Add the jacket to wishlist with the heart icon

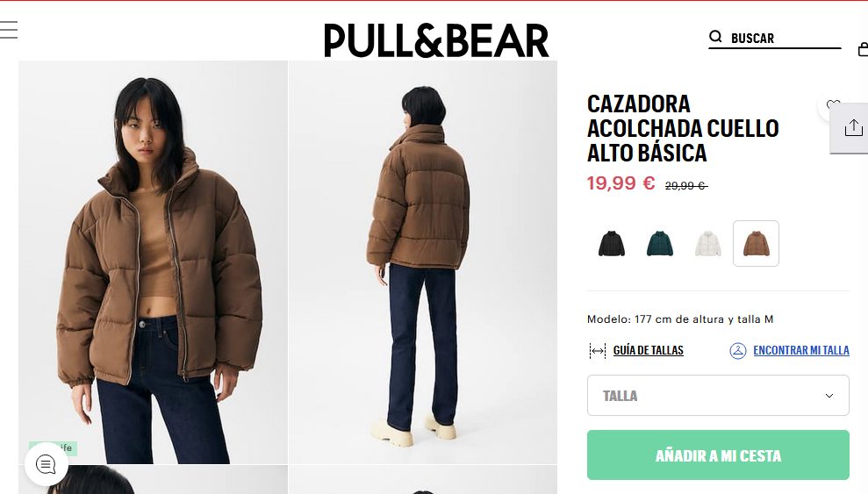click(x=833, y=104)
